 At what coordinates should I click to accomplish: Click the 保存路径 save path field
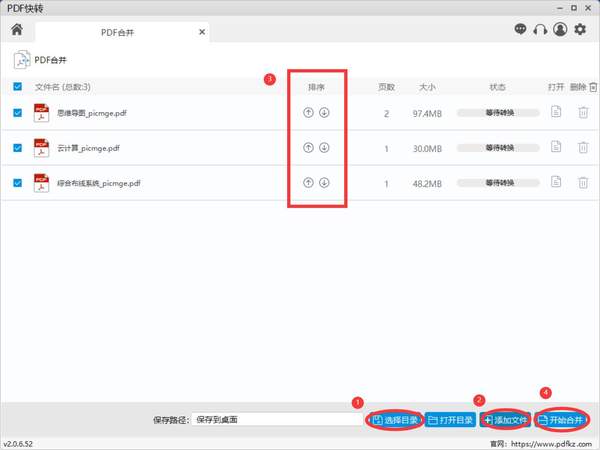click(x=277, y=420)
